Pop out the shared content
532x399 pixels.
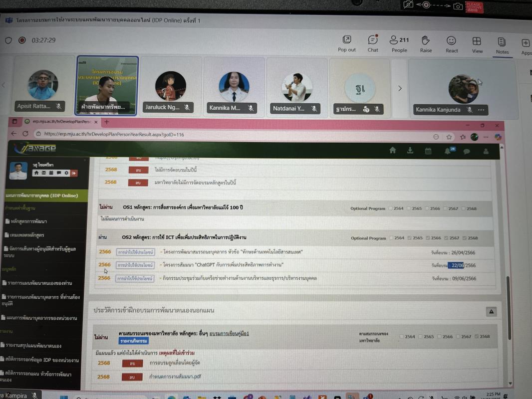click(x=347, y=43)
